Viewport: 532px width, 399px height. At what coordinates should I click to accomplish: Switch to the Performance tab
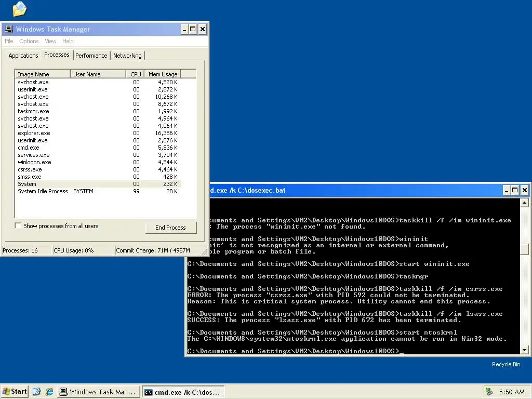click(91, 56)
